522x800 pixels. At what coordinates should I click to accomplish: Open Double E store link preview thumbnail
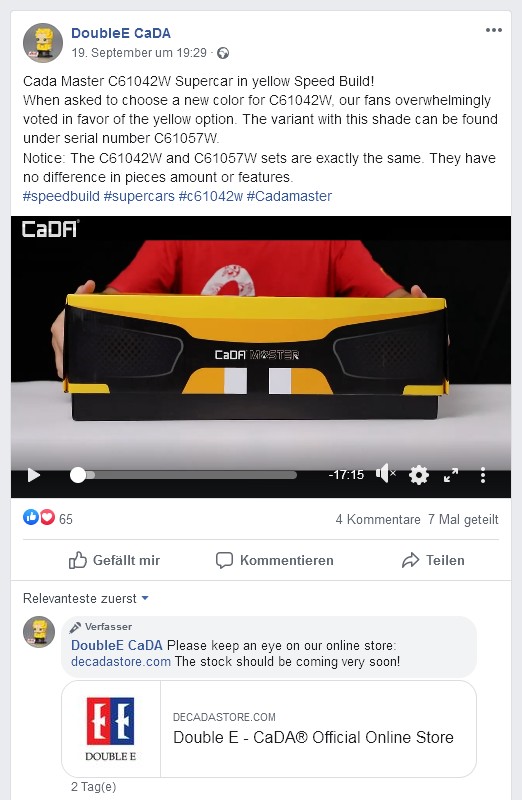coord(111,729)
